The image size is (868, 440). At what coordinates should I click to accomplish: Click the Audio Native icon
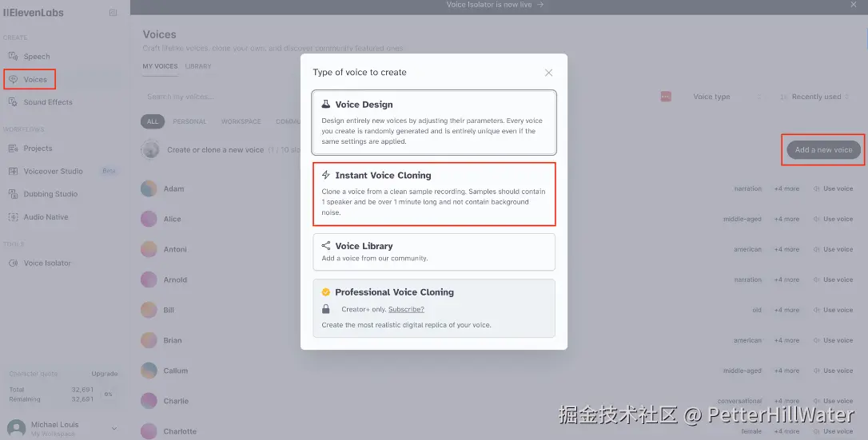tap(14, 217)
